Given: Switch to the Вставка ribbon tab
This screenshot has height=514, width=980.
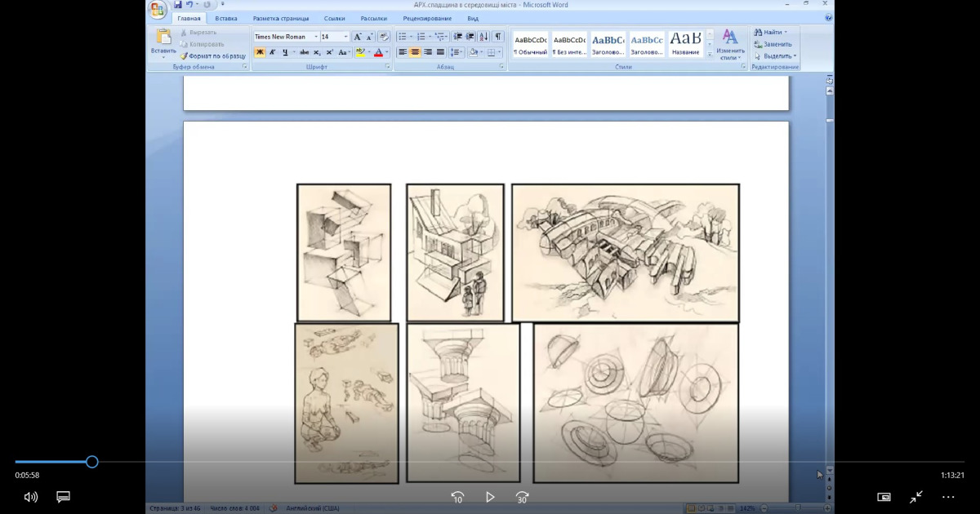Looking at the screenshot, I should tap(226, 18).
